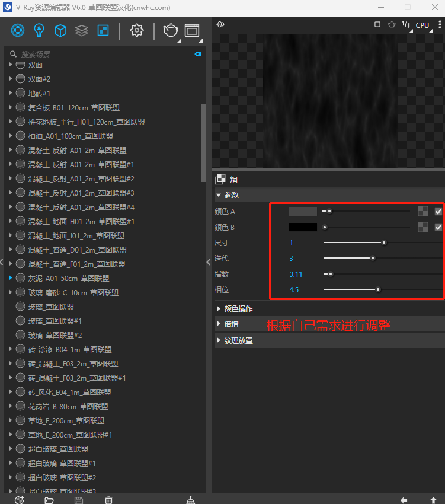Open the frame buffer window icon
Screen dimensions: 445x504
[x=191, y=30]
